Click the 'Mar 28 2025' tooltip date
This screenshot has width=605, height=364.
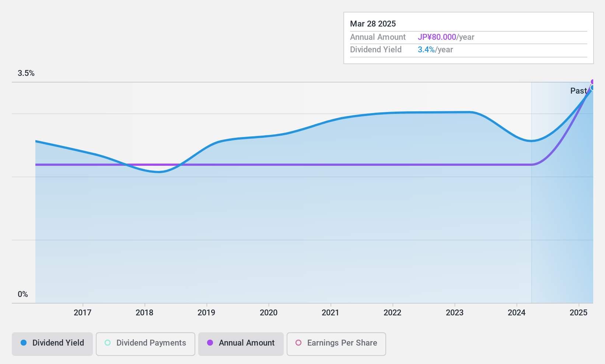coord(373,24)
